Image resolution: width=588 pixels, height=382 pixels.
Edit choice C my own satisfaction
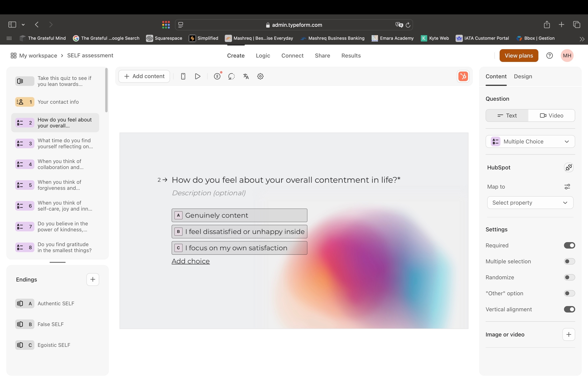pos(239,248)
